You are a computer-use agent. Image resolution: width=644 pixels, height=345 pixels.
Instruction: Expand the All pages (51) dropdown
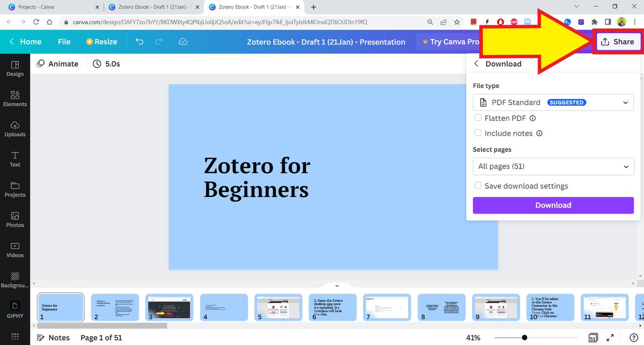[x=553, y=166]
